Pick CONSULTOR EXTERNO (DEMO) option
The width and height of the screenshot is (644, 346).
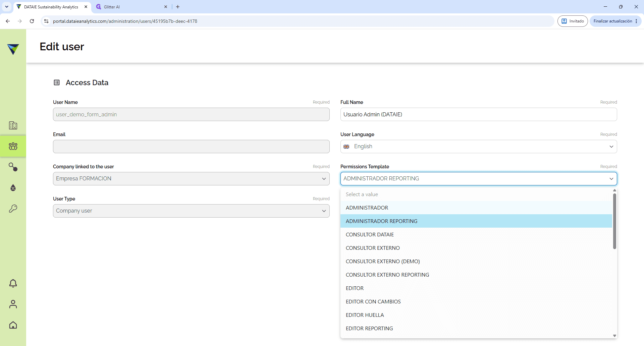click(x=476, y=262)
